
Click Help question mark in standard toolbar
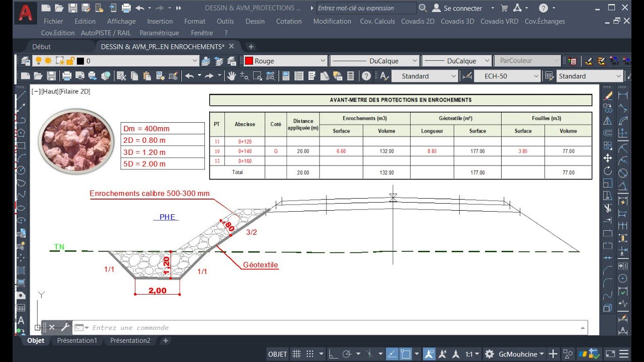[x=366, y=76]
